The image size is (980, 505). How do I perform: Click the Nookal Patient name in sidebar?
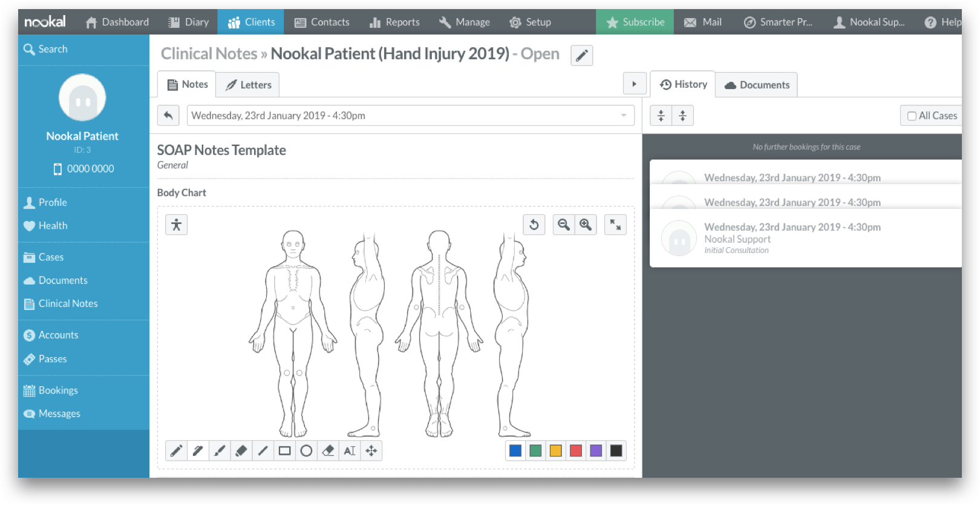82,136
